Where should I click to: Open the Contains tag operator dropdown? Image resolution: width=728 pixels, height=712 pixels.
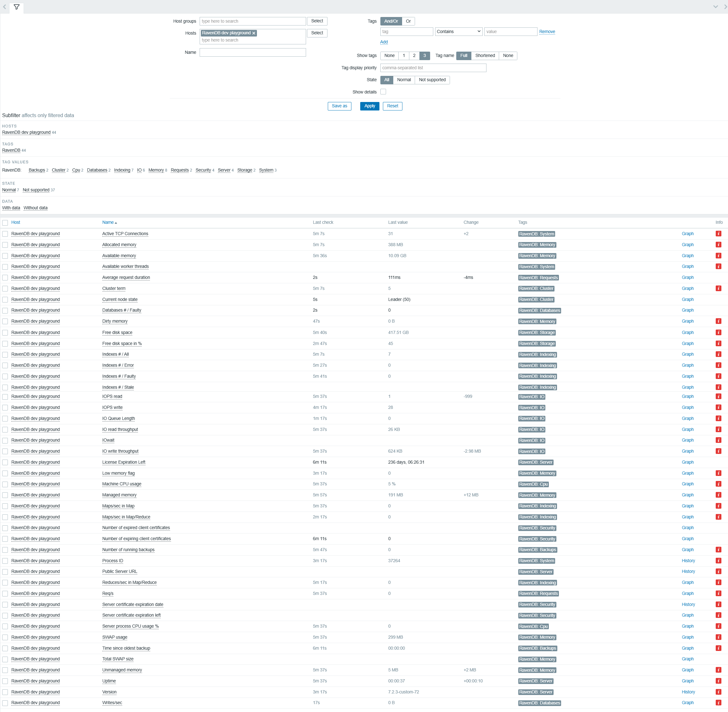[x=459, y=32]
